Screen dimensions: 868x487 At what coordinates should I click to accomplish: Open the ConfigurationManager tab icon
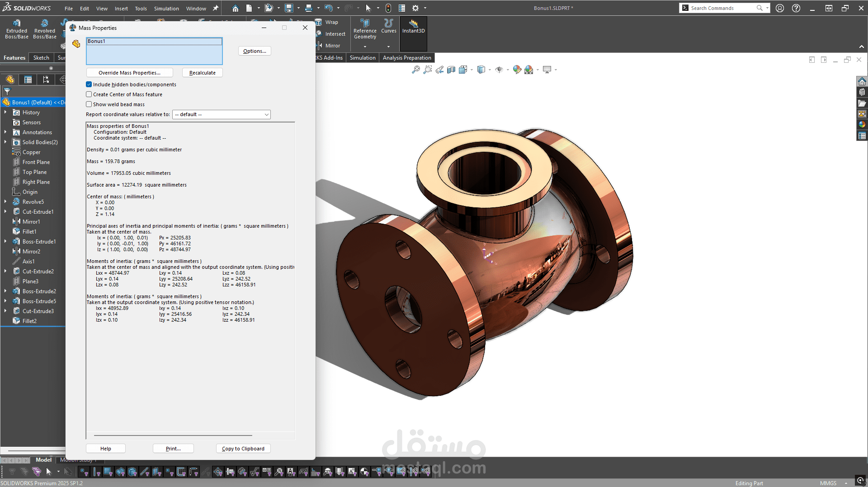(x=46, y=80)
